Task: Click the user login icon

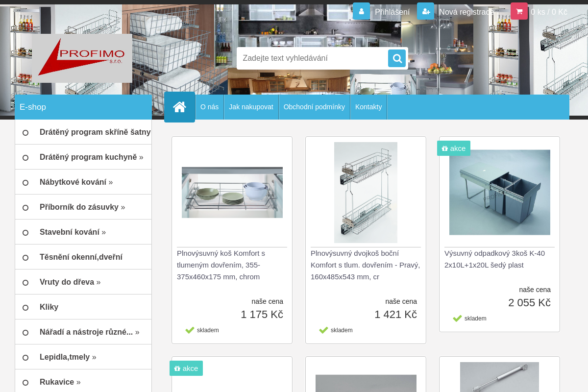Action: pyautogui.click(x=361, y=11)
